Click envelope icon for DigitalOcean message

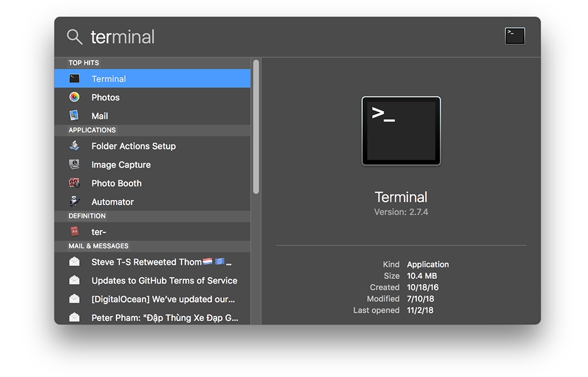pos(74,299)
